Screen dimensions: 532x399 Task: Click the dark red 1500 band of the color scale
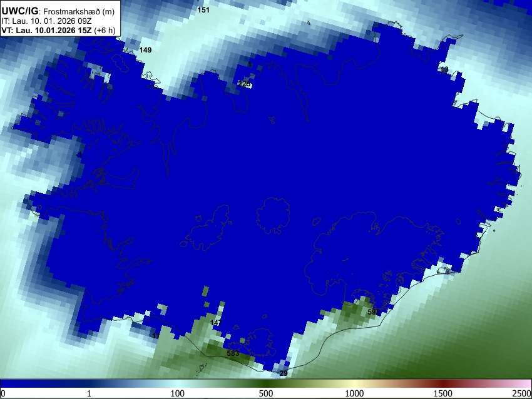pyautogui.click(x=442, y=383)
